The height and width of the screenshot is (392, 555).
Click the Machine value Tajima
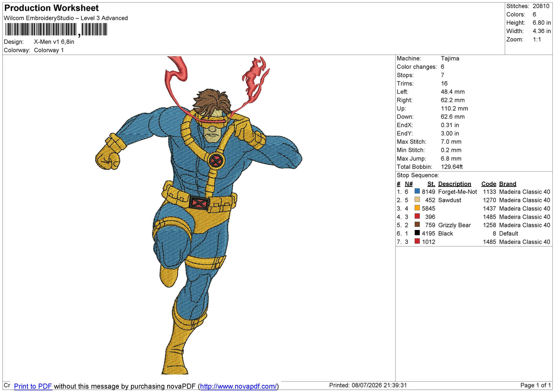pos(450,58)
